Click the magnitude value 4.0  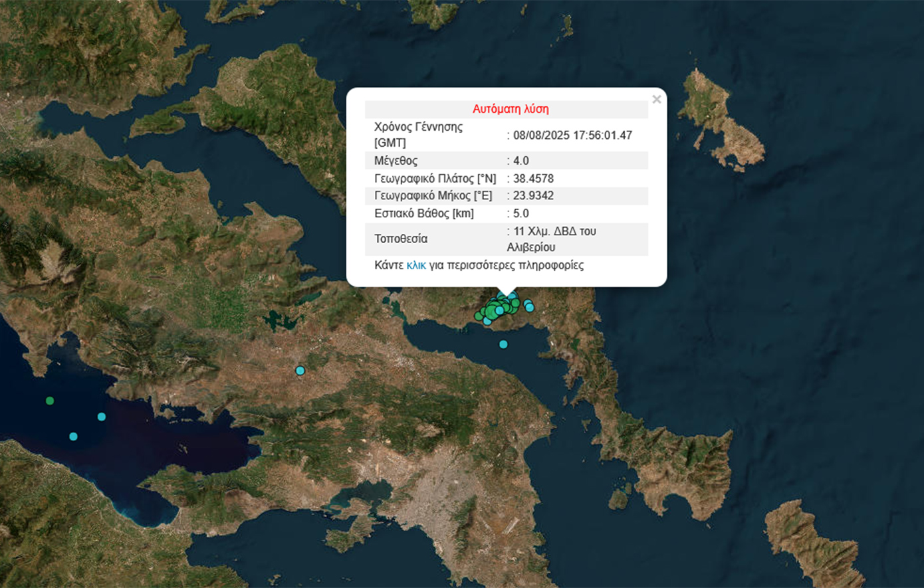[x=520, y=161]
